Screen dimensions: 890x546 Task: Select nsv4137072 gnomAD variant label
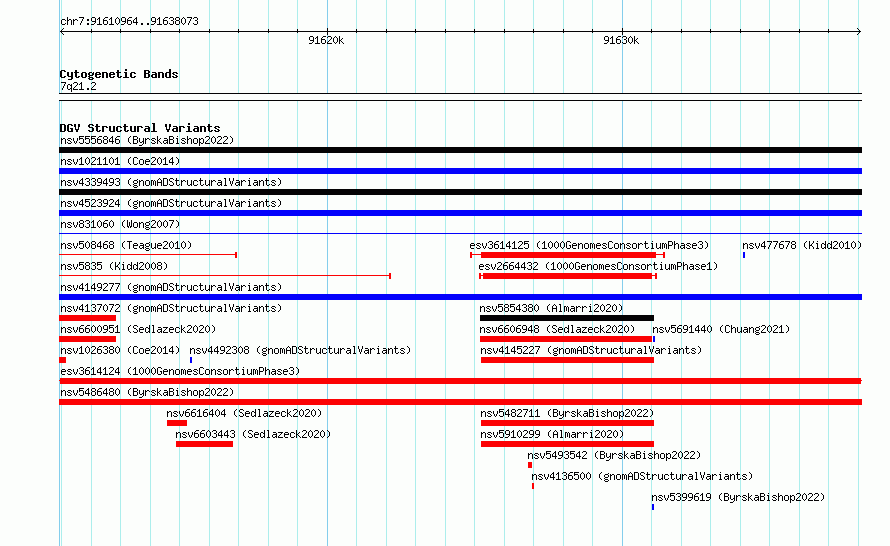pos(171,308)
